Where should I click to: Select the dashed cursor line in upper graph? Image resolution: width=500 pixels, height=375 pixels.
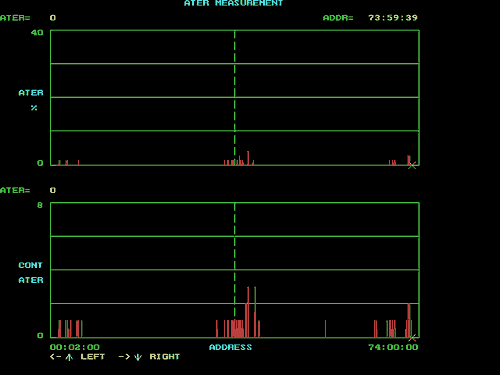point(235,98)
